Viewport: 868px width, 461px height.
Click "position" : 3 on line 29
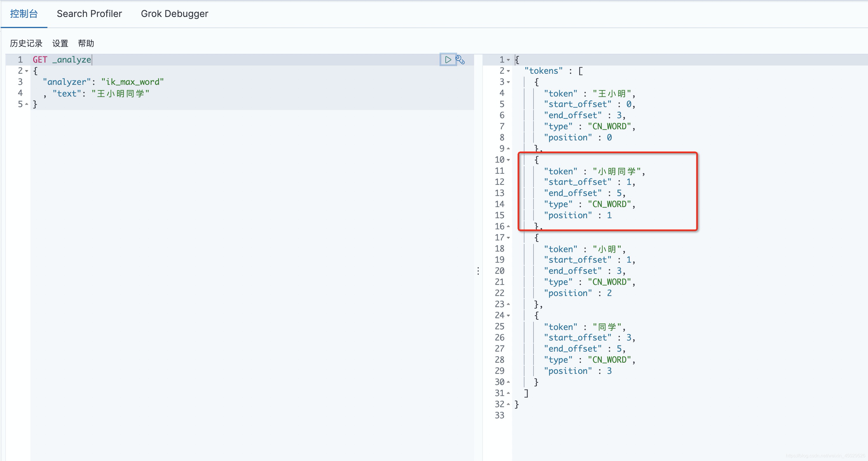(577, 371)
